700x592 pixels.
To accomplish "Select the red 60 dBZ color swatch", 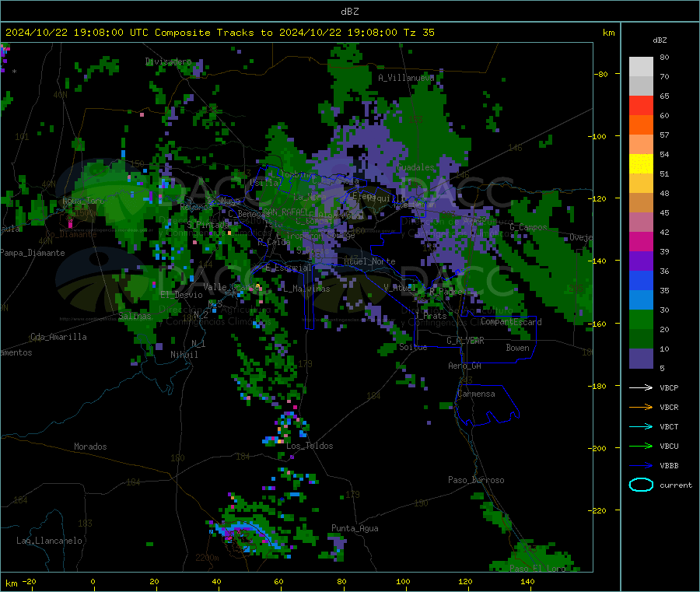I will [x=641, y=105].
